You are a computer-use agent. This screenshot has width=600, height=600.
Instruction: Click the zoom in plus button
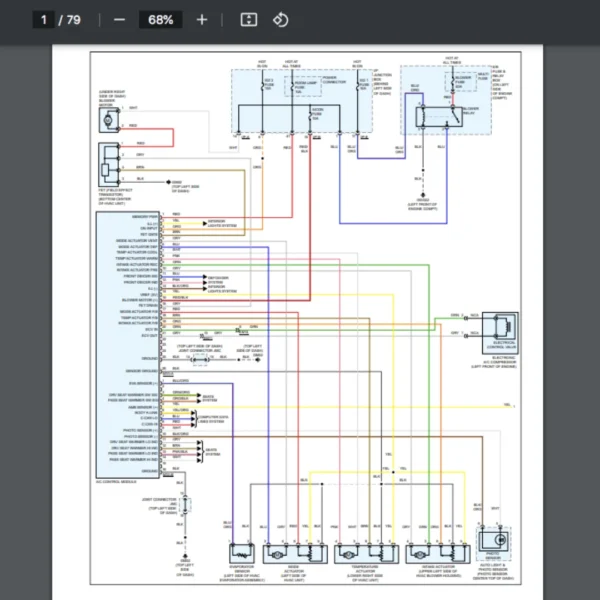pyautogui.click(x=202, y=20)
